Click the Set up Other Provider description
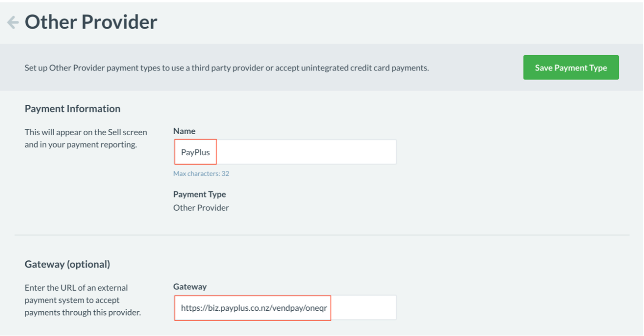 coord(226,68)
